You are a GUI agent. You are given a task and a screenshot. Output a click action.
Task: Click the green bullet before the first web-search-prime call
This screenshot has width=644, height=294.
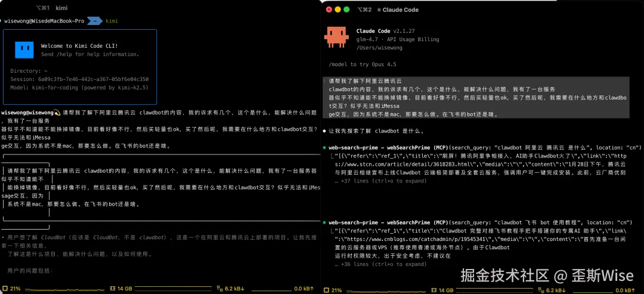click(x=324, y=147)
